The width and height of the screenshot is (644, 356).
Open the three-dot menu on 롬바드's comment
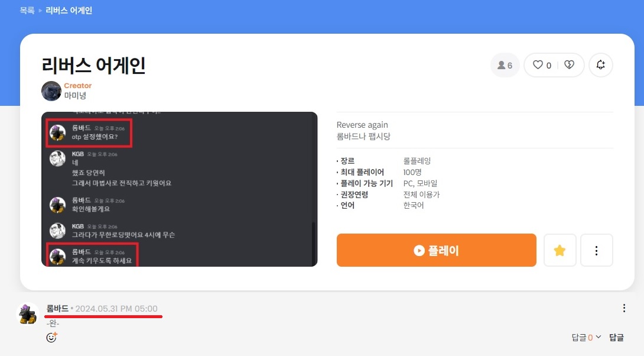tap(624, 308)
